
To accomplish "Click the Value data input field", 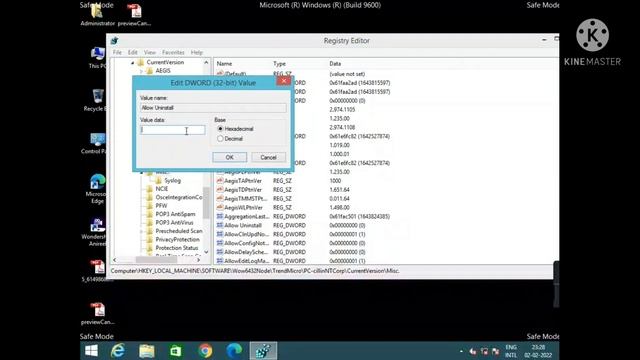I will click(172, 130).
